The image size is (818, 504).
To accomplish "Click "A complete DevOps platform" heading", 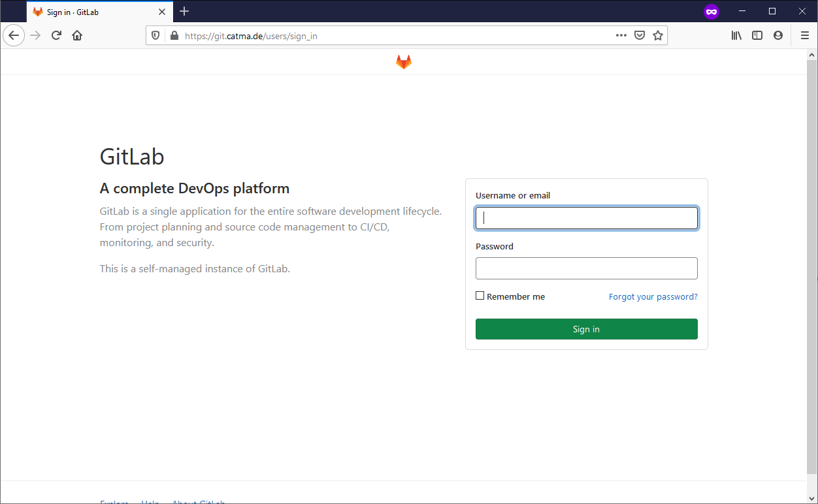I will 195,189.
